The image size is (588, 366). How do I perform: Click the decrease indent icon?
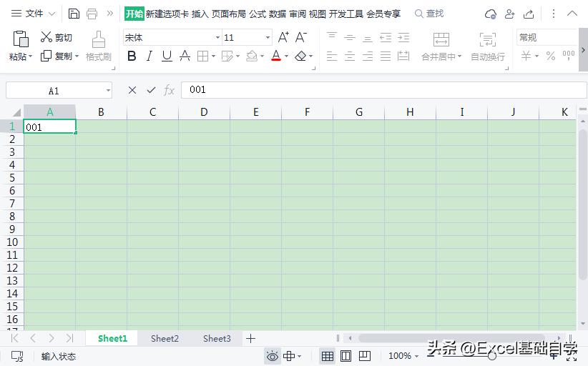(x=386, y=37)
